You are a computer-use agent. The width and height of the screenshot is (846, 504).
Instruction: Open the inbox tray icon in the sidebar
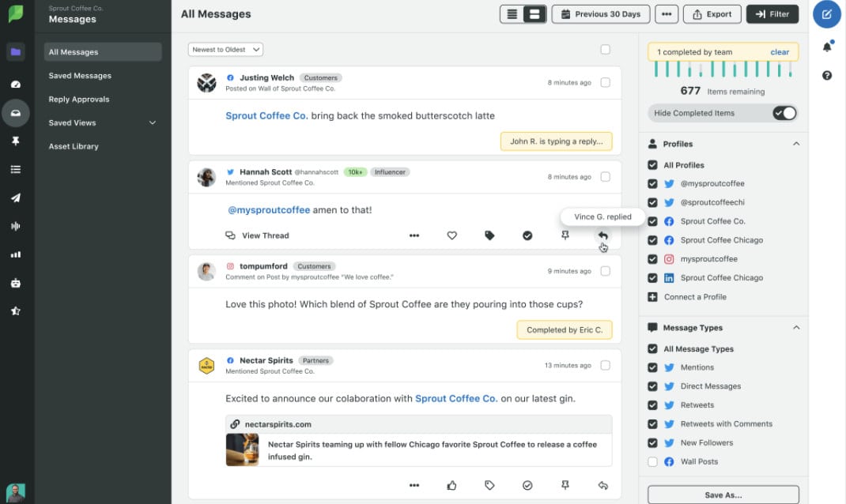16,113
